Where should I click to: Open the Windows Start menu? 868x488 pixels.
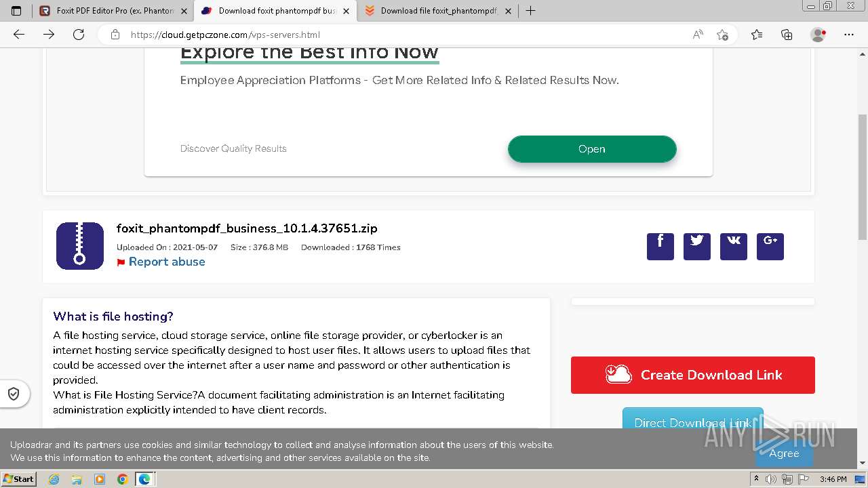[x=19, y=479]
